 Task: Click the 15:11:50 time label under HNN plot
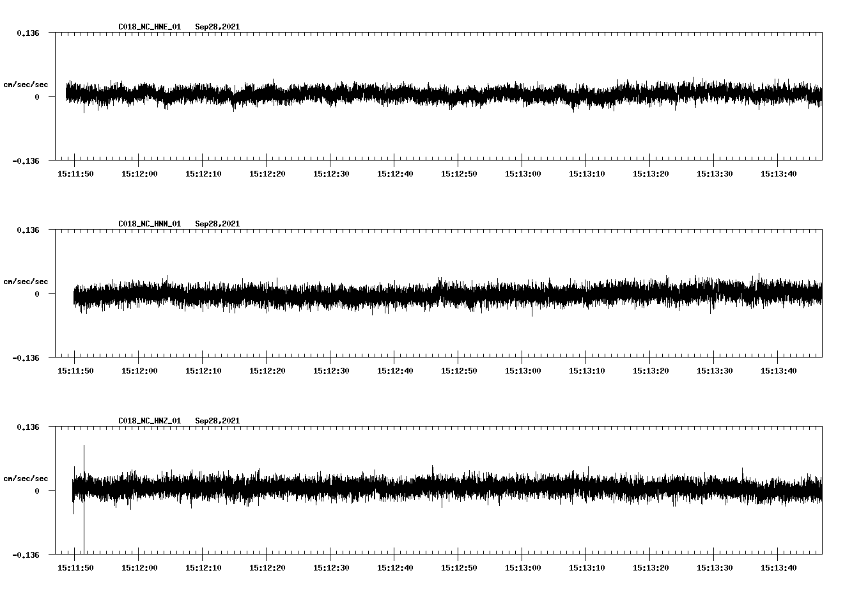coord(75,371)
